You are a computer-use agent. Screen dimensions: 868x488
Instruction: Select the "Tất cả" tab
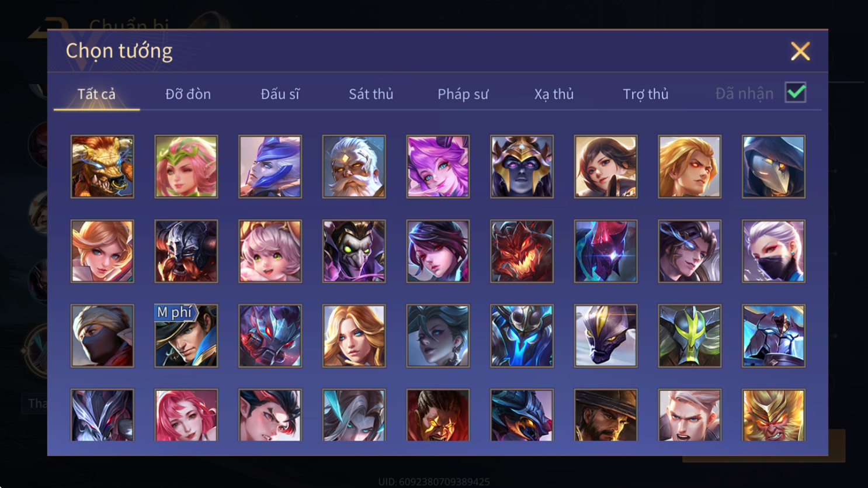[x=96, y=94]
